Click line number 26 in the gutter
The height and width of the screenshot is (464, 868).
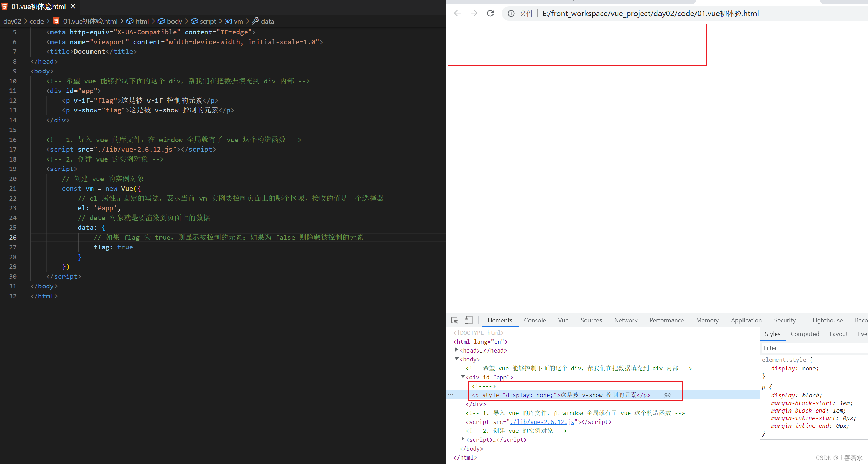13,237
